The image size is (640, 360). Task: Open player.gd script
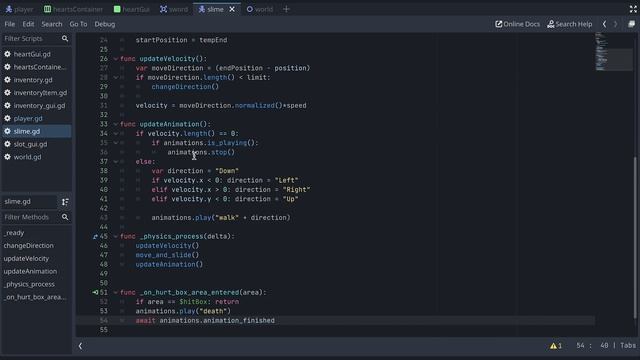[x=28, y=118]
